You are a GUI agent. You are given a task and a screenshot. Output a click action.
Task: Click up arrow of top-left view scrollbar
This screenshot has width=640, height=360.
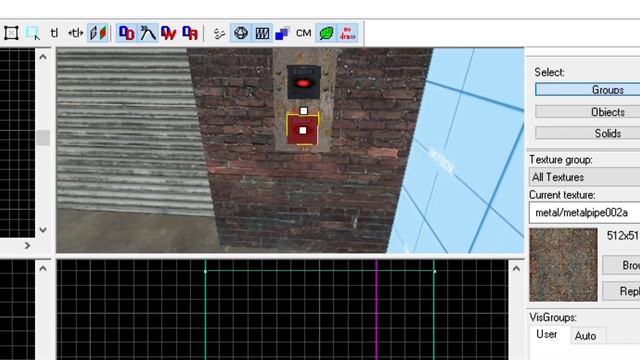click(x=43, y=57)
